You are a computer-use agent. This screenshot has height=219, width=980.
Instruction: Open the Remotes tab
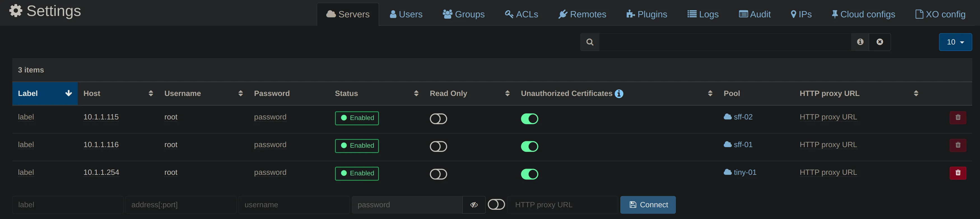tap(582, 15)
